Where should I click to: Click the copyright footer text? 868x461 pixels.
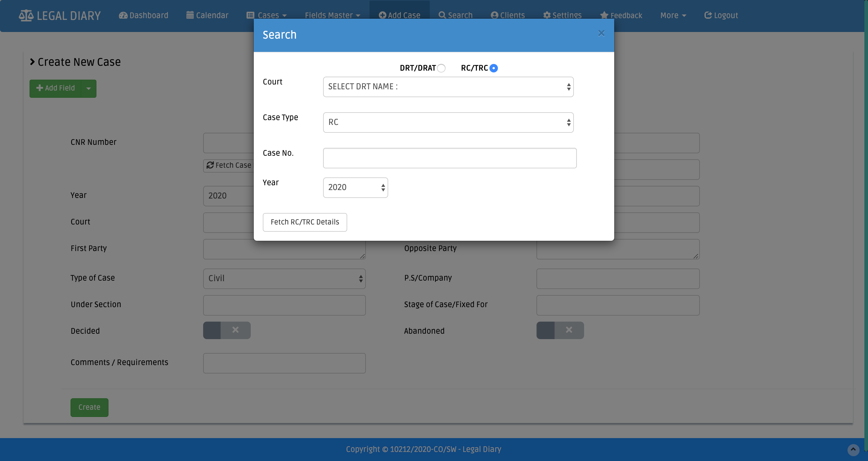423,450
